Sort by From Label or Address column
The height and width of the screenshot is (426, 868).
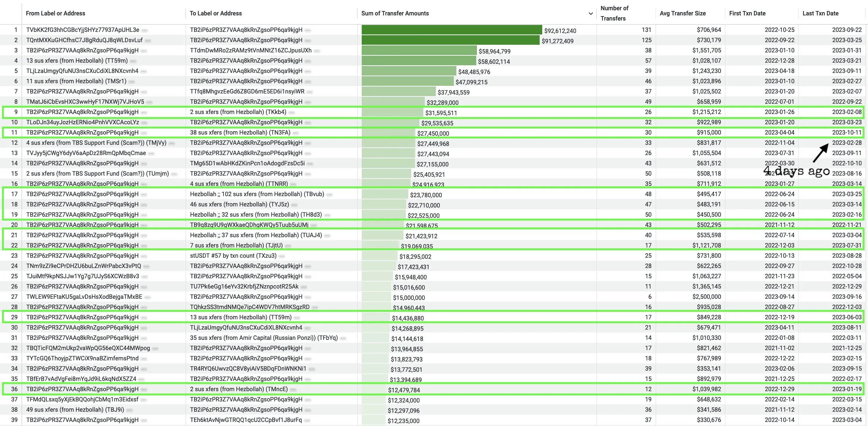55,13
